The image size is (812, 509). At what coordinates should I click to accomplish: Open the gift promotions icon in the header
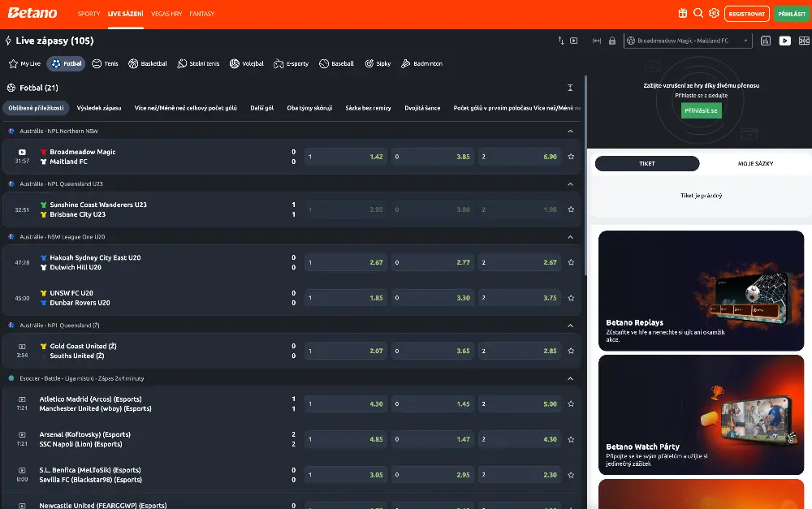tap(682, 13)
